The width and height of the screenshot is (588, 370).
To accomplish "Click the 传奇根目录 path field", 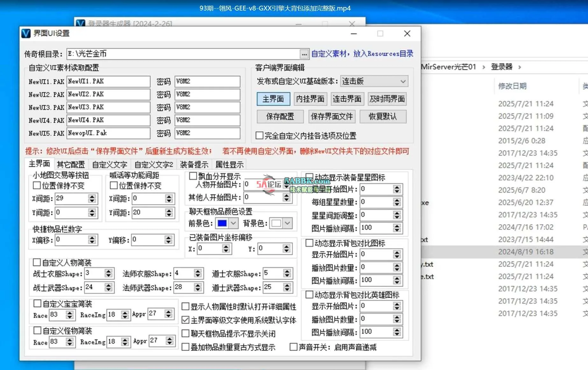I will [183, 54].
